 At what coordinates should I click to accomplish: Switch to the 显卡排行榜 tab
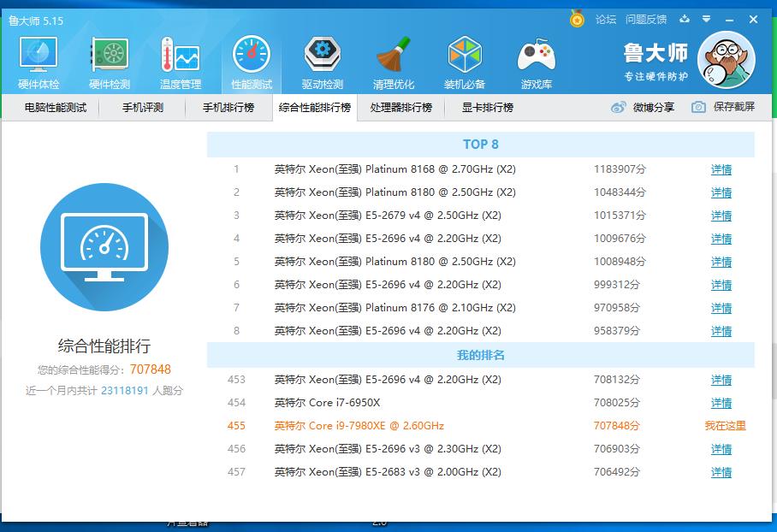click(488, 108)
